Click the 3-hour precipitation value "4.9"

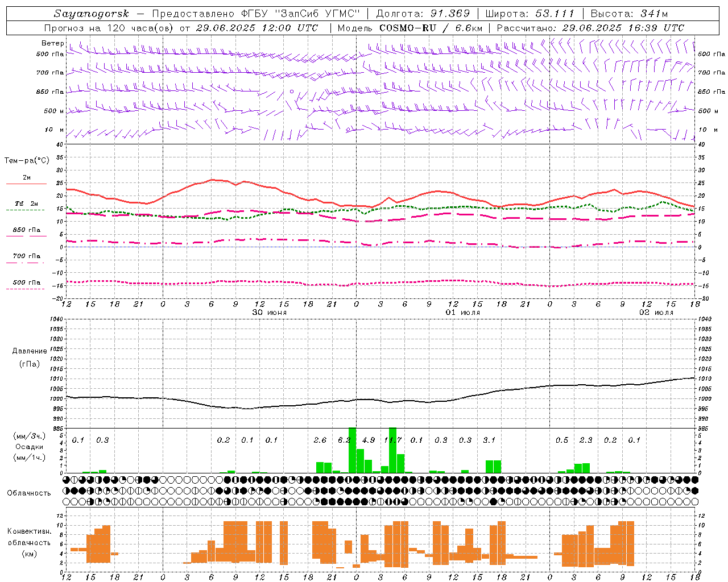coord(369,440)
